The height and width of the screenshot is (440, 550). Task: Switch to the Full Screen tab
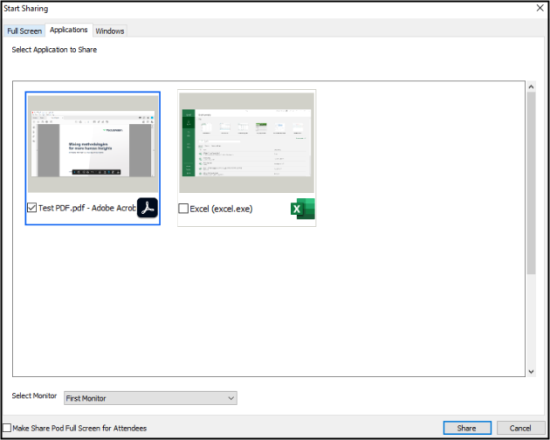tap(24, 31)
